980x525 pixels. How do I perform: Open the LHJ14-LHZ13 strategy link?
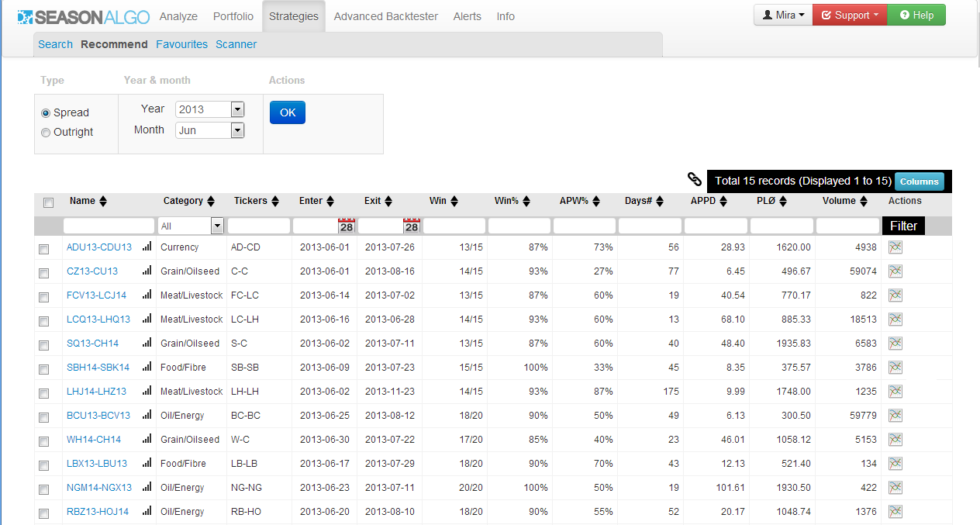point(96,392)
